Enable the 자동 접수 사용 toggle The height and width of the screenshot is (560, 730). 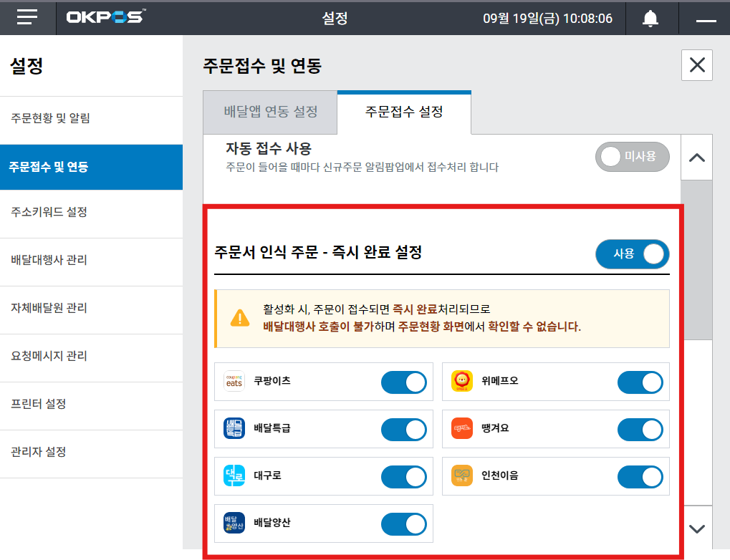(x=632, y=157)
